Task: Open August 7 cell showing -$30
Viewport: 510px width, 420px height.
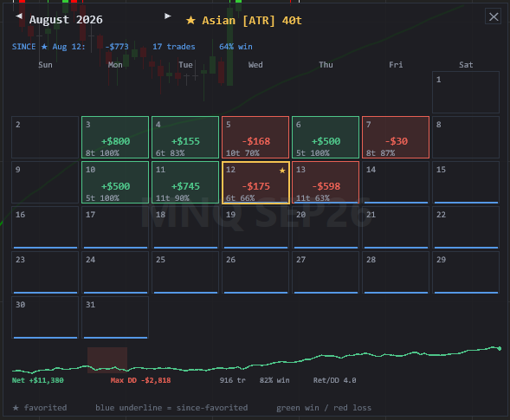Action: 396,138
